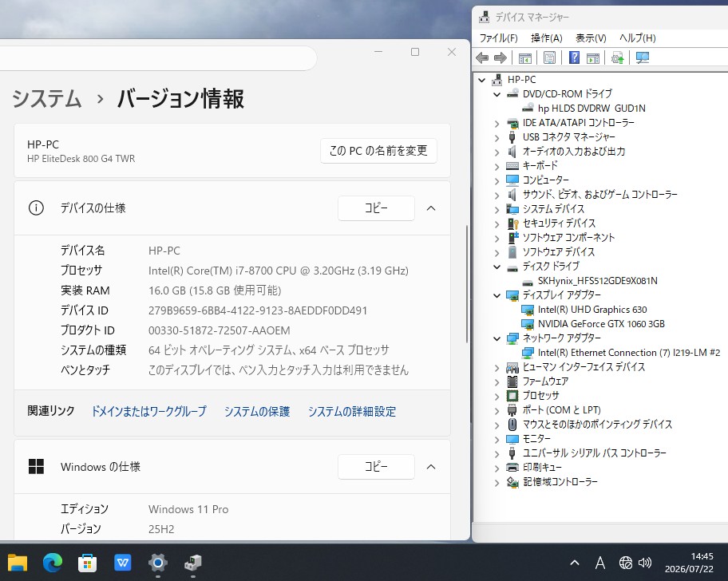
Task: Expand the プロセッサ node
Action: pyautogui.click(x=497, y=397)
